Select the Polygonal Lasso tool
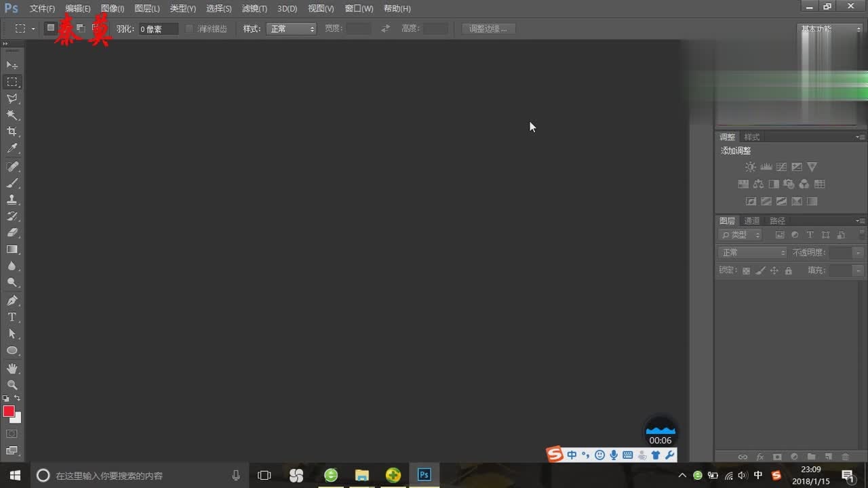The height and width of the screenshot is (488, 868). pos(12,99)
